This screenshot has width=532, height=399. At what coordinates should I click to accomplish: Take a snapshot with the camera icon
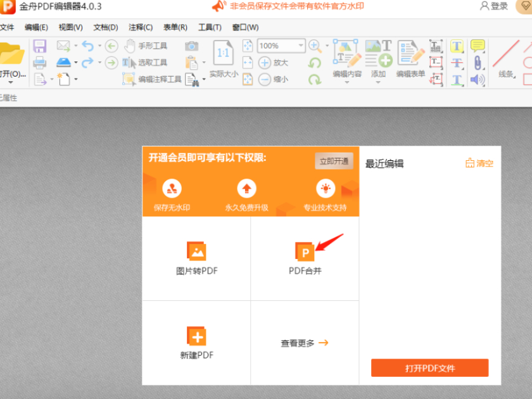pyautogui.click(x=192, y=46)
